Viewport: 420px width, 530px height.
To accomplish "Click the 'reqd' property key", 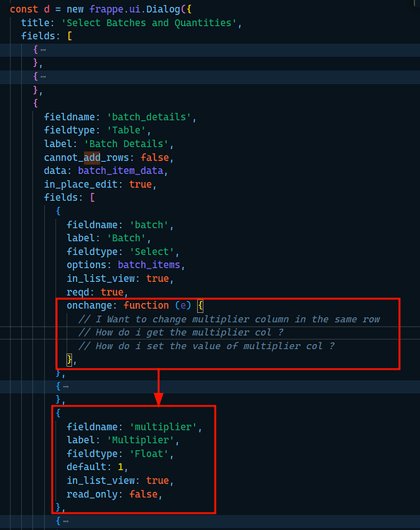I will [78, 293].
